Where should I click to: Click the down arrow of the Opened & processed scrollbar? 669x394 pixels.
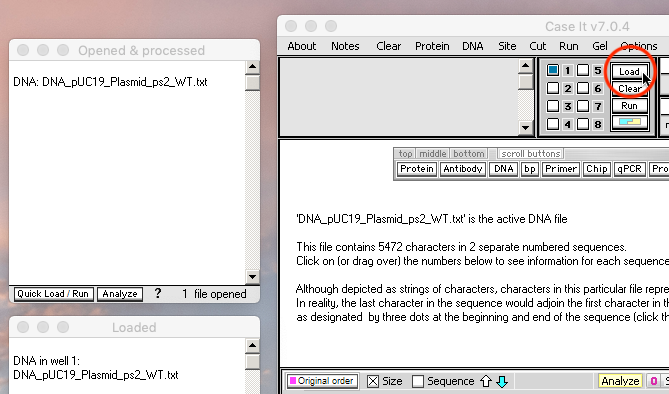click(253, 277)
